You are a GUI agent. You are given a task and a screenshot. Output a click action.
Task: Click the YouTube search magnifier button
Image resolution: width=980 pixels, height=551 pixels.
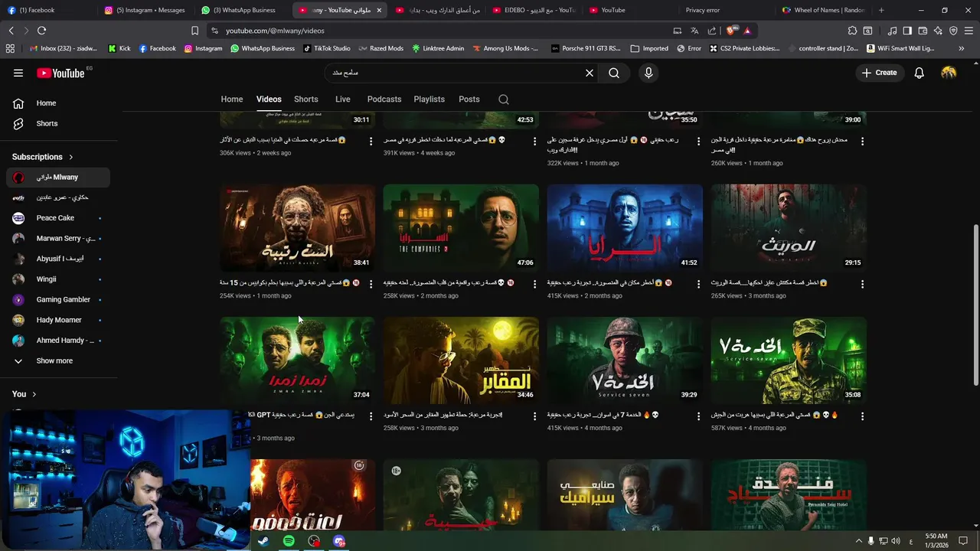[x=614, y=73]
